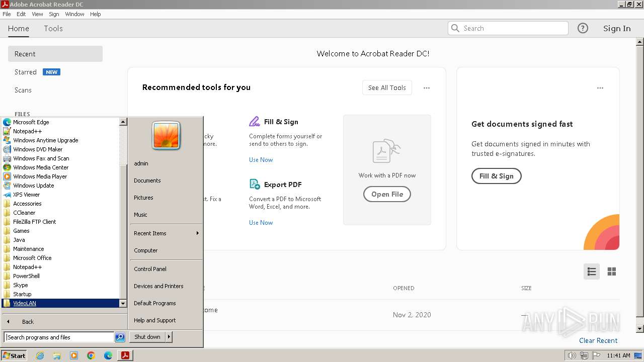The image size is (644, 362).
Task: Click the volume icon in system tray
Action: tap(572, 355)
